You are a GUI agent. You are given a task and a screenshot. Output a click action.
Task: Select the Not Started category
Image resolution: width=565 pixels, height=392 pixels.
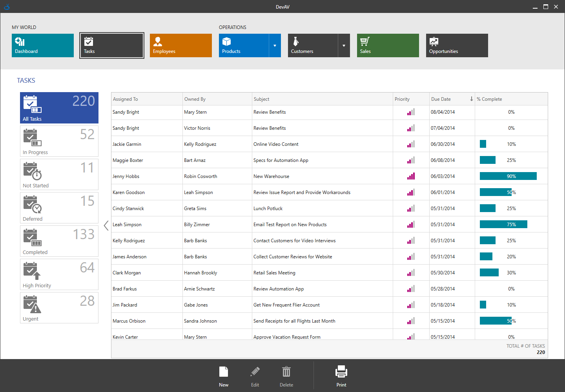click(59, 174)
